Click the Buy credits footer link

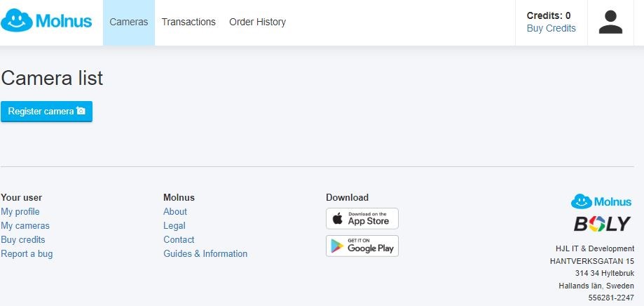23,240
